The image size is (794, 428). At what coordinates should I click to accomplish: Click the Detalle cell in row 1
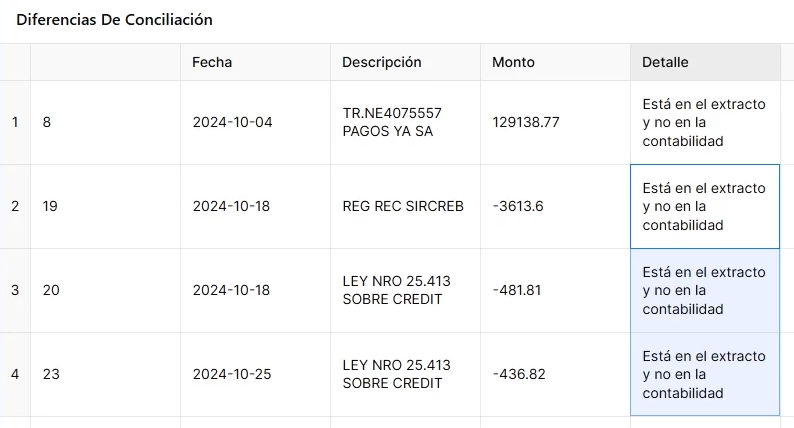[x=705, y=122]
